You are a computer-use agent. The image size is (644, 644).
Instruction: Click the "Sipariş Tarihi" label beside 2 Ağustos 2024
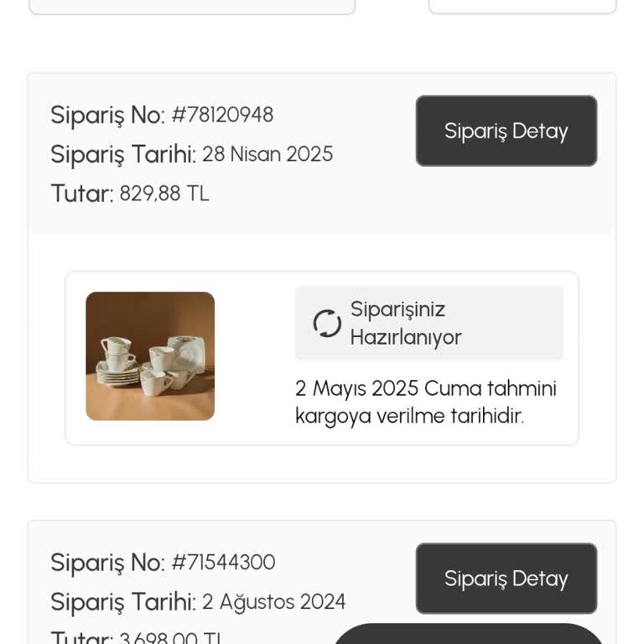point(122,602)
